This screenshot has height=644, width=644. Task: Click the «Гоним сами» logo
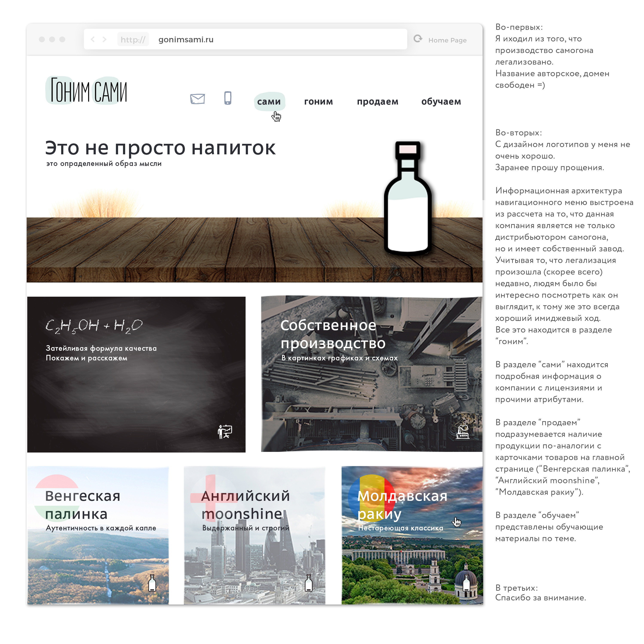click(x=87, y=91)
